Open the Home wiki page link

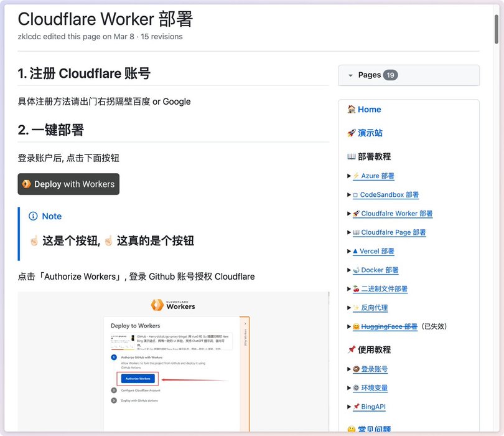click(x=369, y=110)
